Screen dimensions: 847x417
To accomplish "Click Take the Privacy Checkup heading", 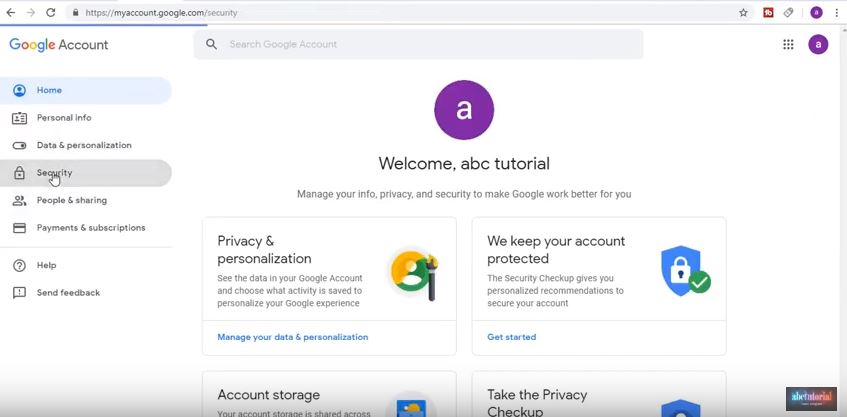I will (537, 403).
